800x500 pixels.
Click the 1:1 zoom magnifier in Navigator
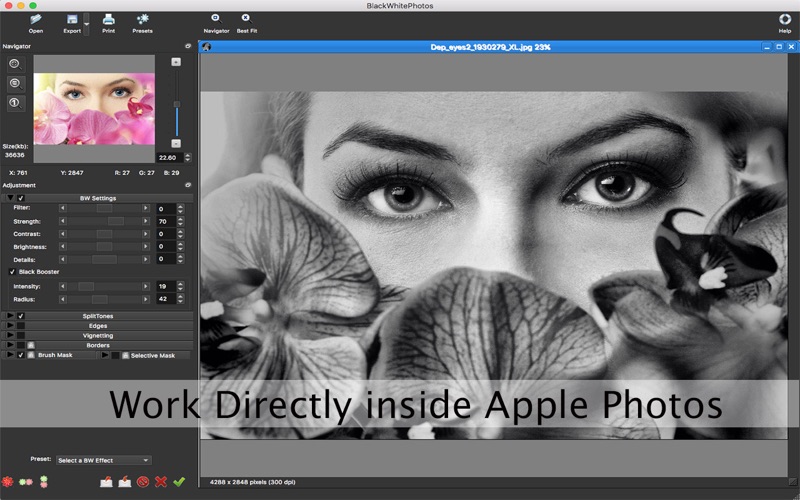(x=15, y=103)
